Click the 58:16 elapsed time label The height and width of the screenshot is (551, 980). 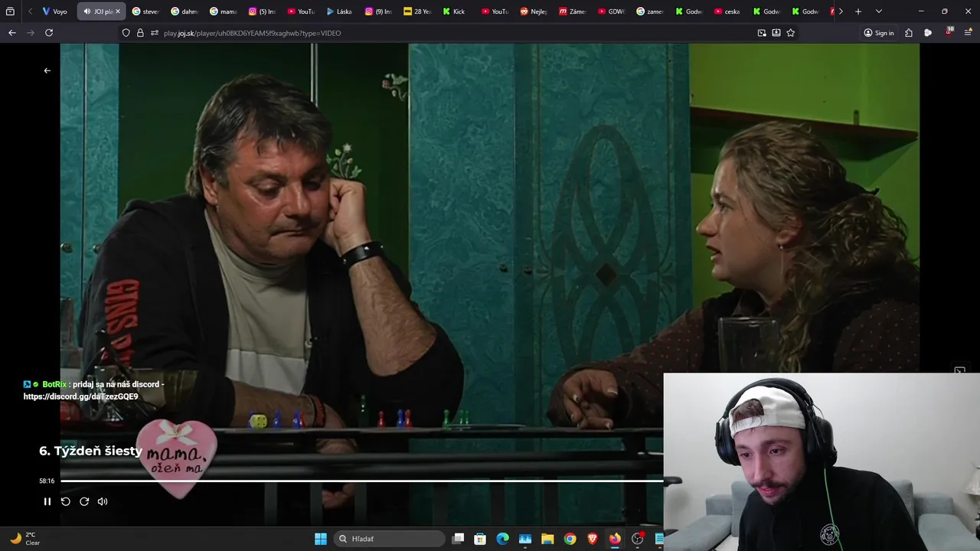point(47,481)
